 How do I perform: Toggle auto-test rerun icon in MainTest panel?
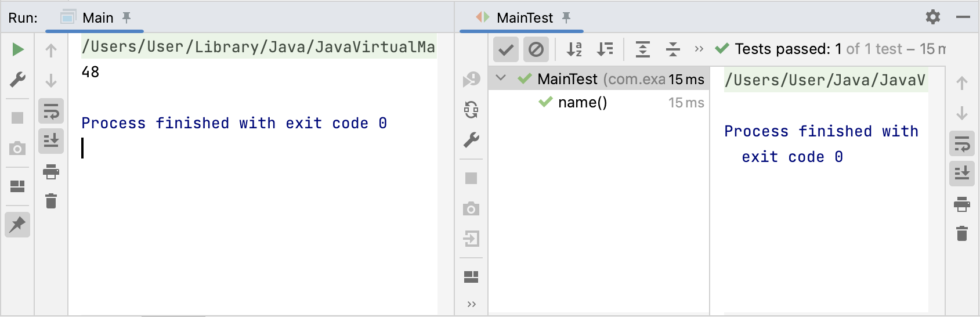click(471, 109)
